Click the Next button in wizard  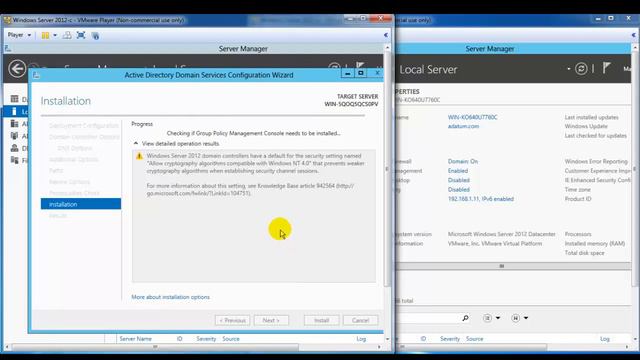coord(271,320)
